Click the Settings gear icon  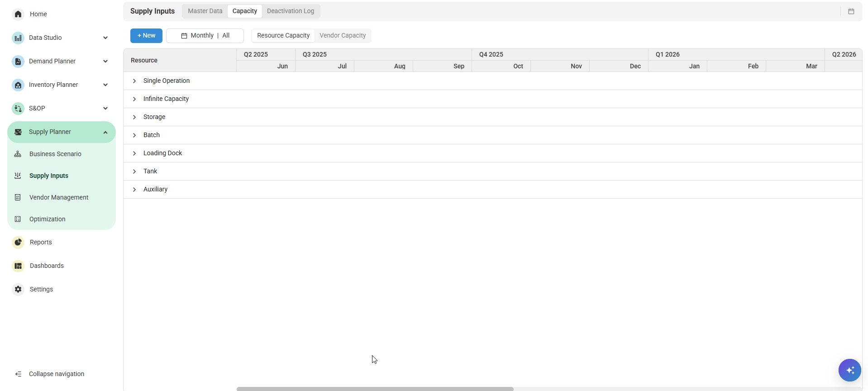[18, 289]
